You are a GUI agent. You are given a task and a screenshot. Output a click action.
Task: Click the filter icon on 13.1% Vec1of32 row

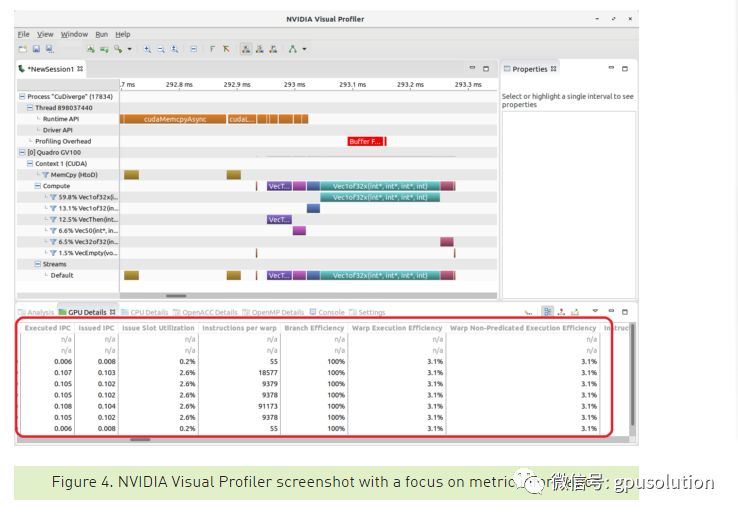click(53, 208)
